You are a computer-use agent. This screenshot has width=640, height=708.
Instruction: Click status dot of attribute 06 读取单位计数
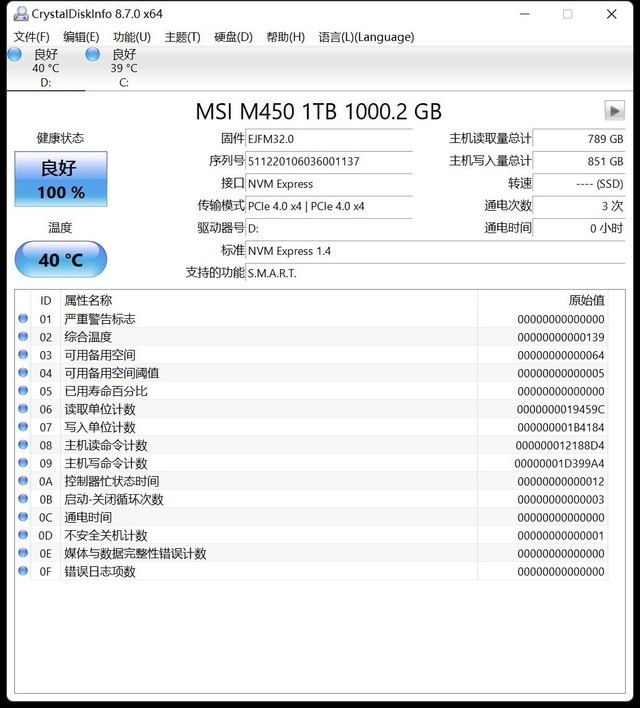(23, 409)
